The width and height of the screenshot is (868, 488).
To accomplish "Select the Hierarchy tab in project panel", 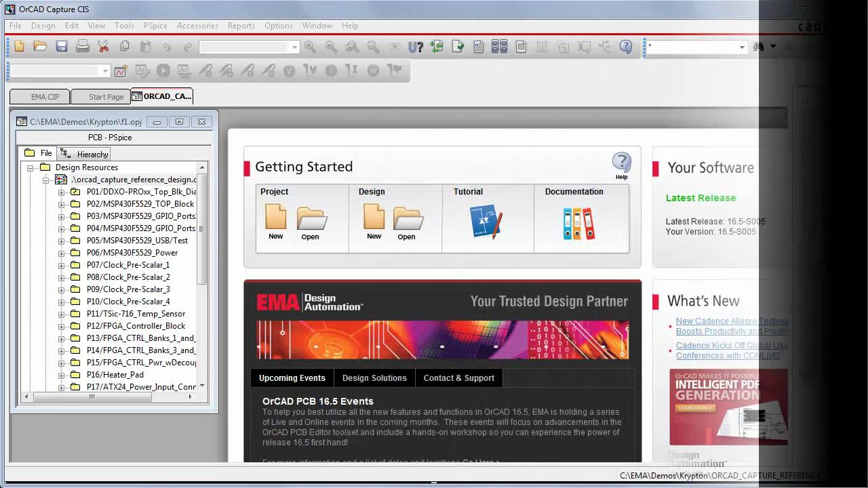I will 85,154.
